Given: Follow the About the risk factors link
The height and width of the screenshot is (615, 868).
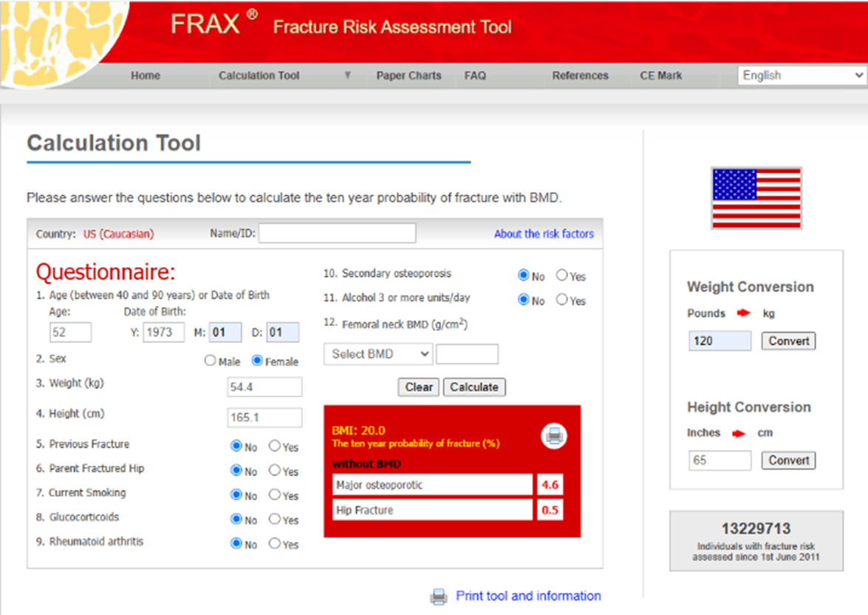Looking at the screenshot, I should [544, 234].
